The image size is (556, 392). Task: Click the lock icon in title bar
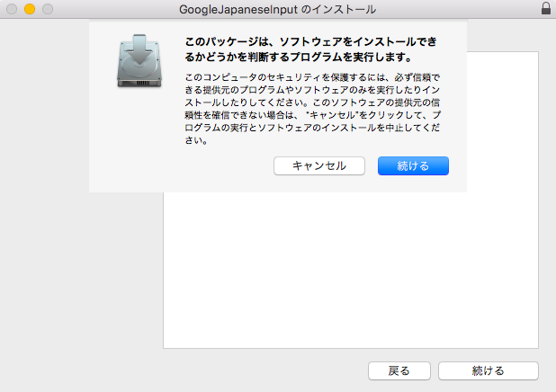click(546, 8)
